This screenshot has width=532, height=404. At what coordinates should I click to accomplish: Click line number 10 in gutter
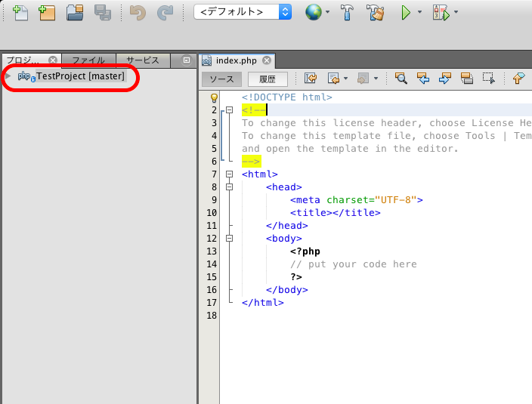[x=212, y=213]
